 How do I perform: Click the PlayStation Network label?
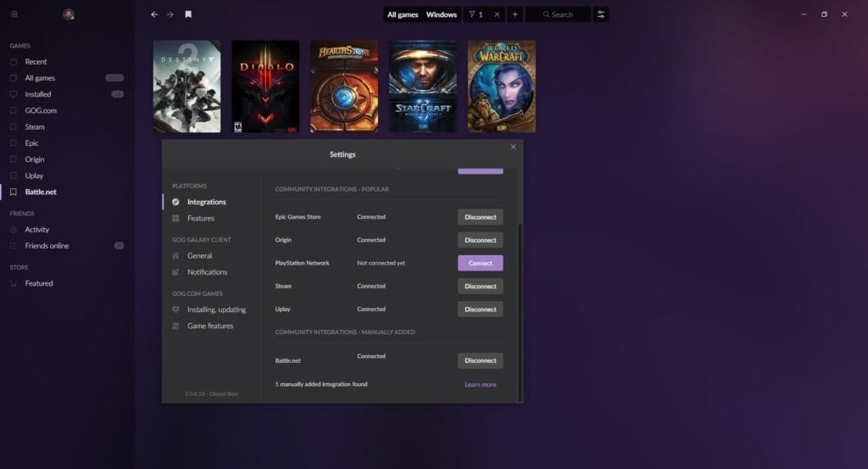(x=303, y=263)
